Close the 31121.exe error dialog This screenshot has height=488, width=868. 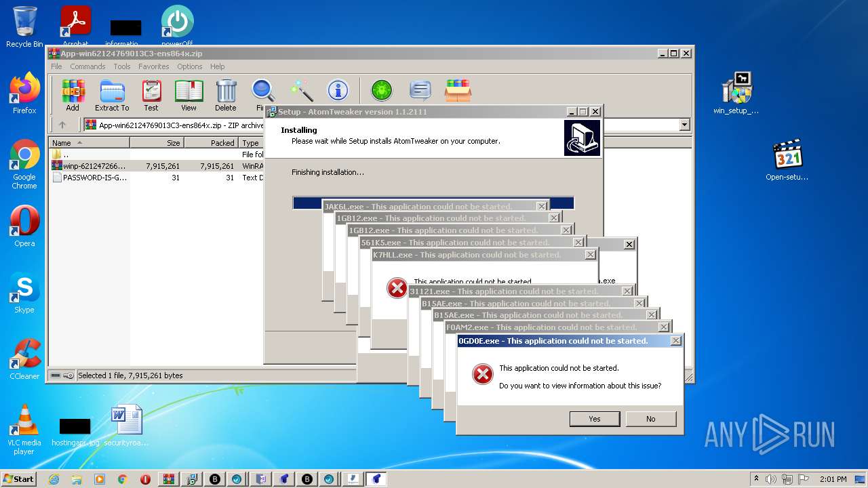627,291
